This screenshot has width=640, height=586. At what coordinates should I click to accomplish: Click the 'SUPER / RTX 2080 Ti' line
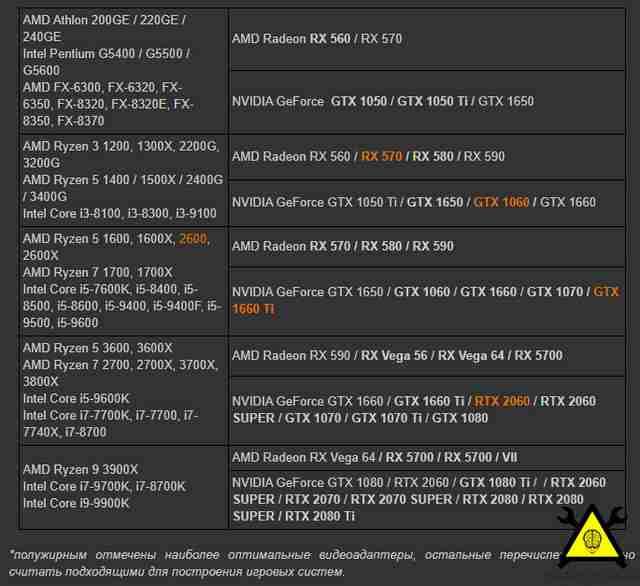(x=293, y=516)
